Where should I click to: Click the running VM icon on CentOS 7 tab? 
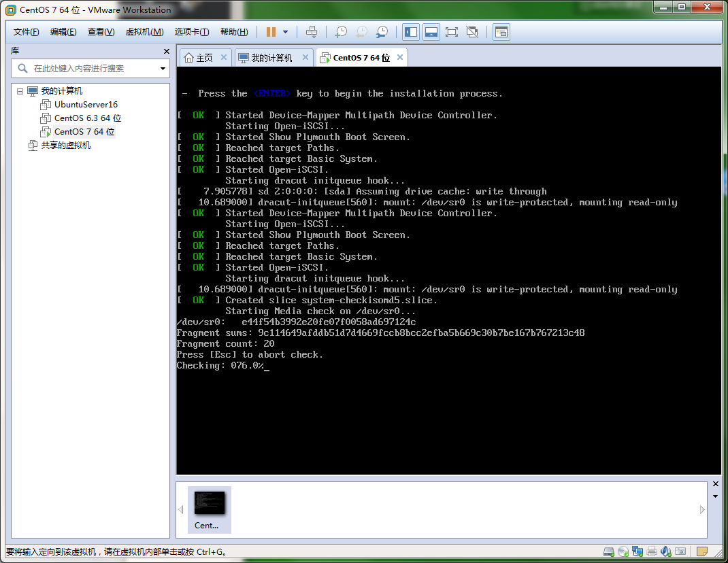pos(325,58)
